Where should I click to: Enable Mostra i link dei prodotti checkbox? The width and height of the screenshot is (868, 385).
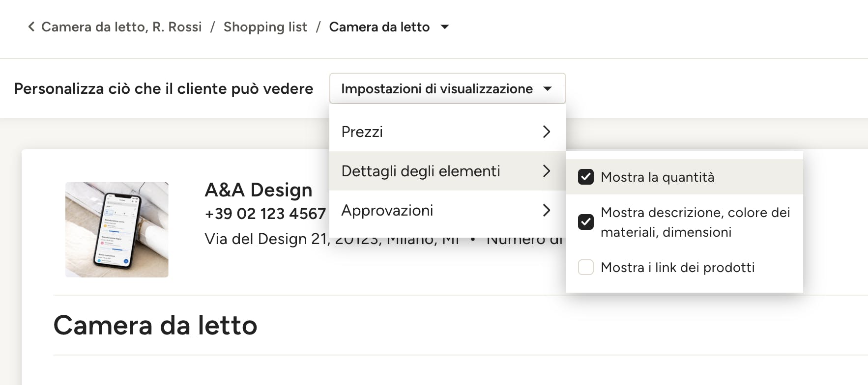tap(585, 267)
